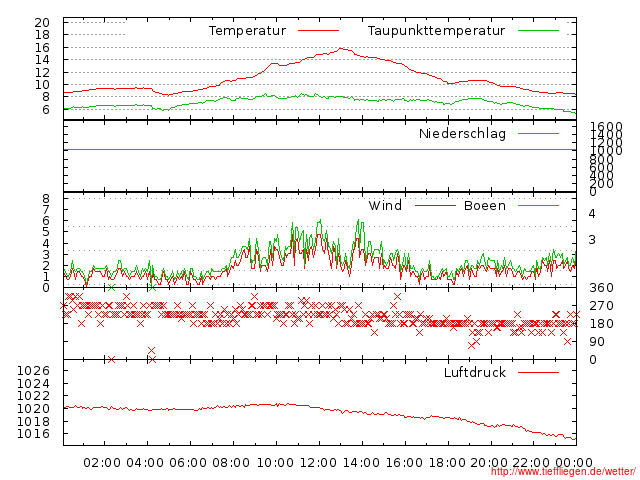Image resolution: width=640 pixels, height=480 pixels.
Task: Click the 7 wind speed axis value
Action: 46,210
